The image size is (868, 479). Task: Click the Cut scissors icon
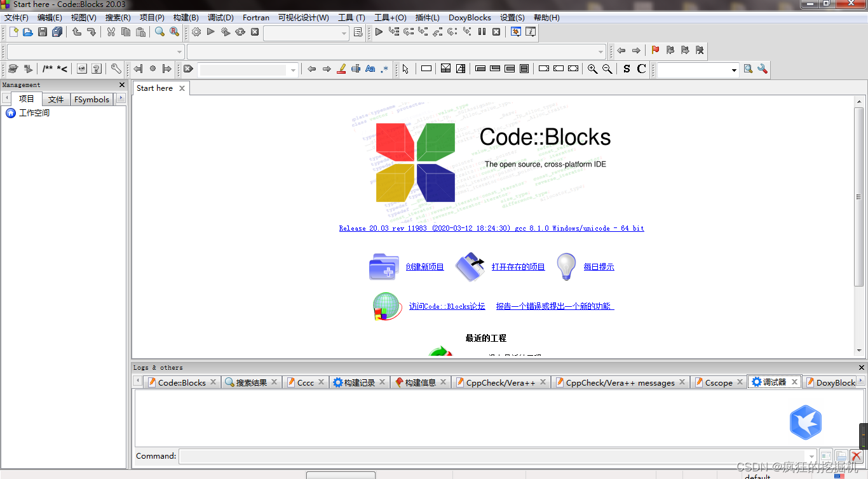(111, 32)
